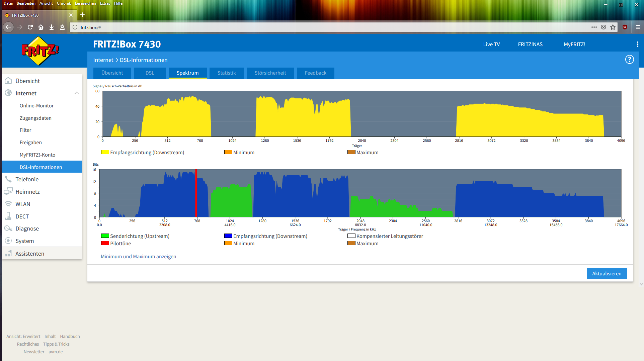Bookmark this page with the star icon
The height and width of the screenshot is (361, 644).
pyautogui.click(x=613, y=27)
